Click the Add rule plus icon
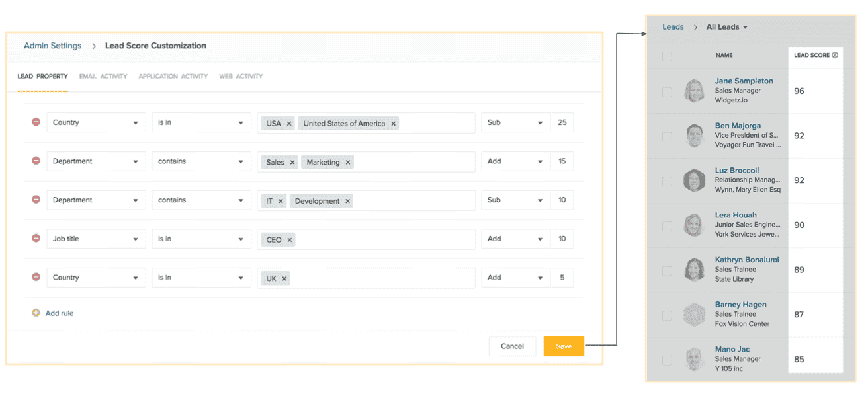Viewport: 868px width, 394px height. [x=36, y=313]
